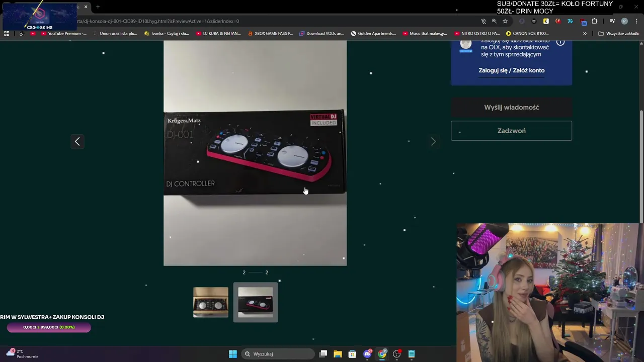Screen dimensions: 644x362
Task: Open Microsoft Store from the taskbar
Action: pyautogui.click(x=352, y=354)
